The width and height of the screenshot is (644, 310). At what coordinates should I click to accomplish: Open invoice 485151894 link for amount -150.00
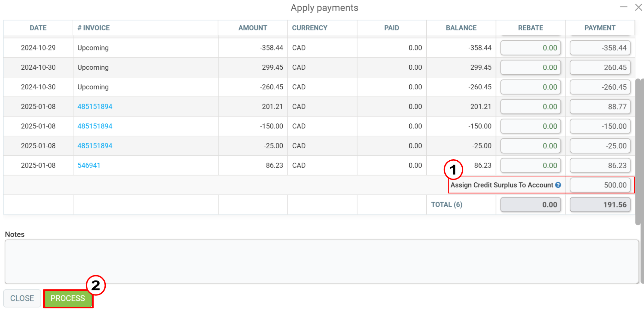[x=95, y=126]
